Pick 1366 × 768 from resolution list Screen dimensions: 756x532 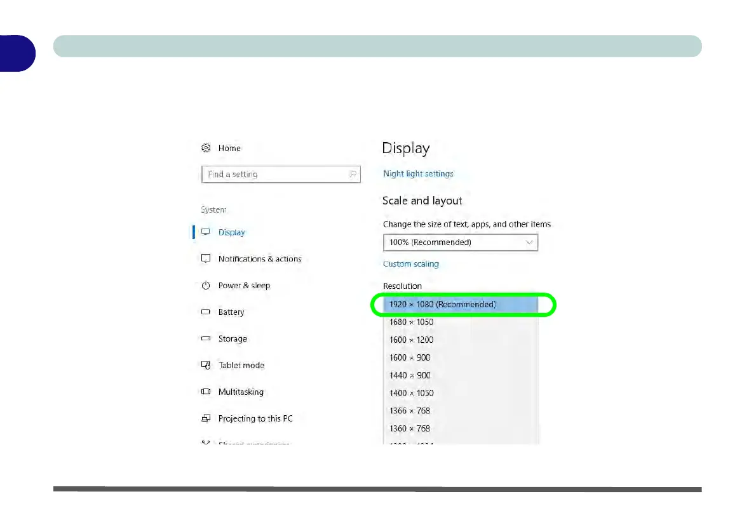[410, 411]
